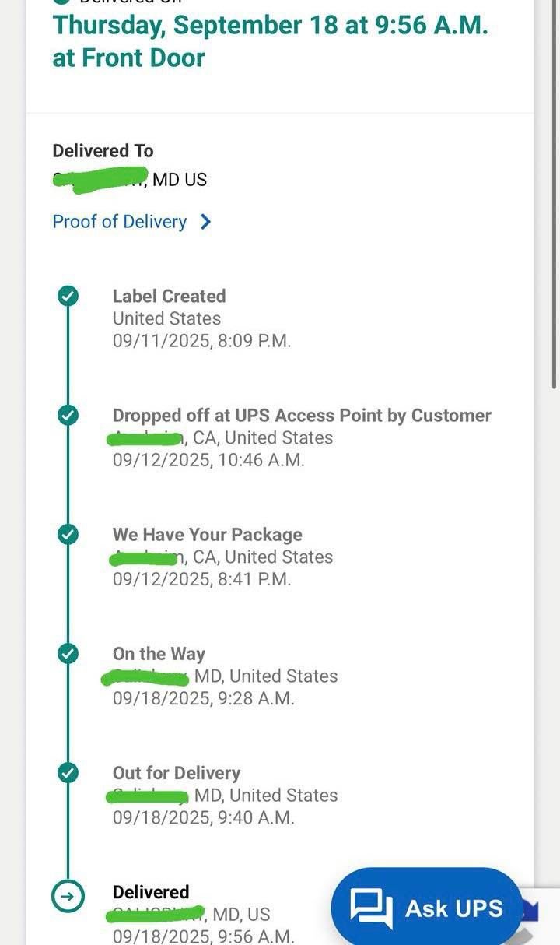Select the We Have Your Package checkmark
The image size is (560, 945).
(68, 535)
